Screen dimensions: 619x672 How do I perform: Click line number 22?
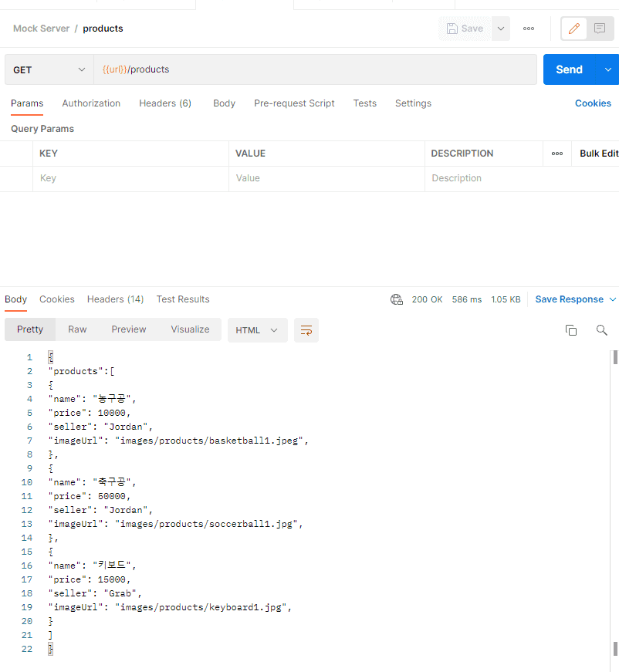tap(26, 649)
